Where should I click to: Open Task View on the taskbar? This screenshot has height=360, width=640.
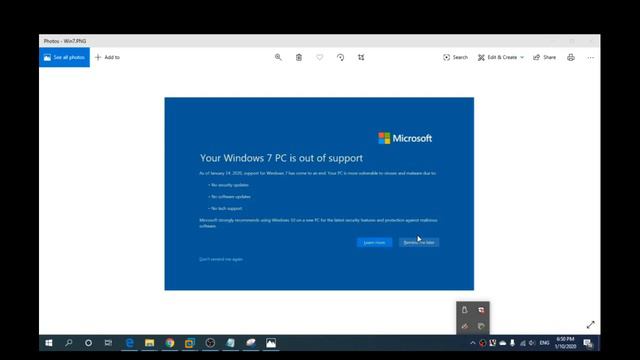pos(108,343)
